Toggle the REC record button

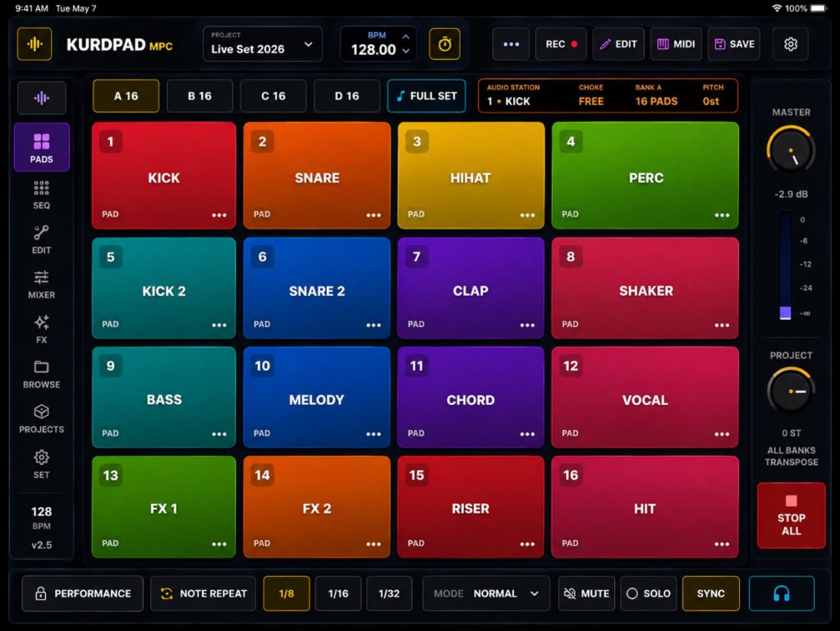click(x=562, y=44)
